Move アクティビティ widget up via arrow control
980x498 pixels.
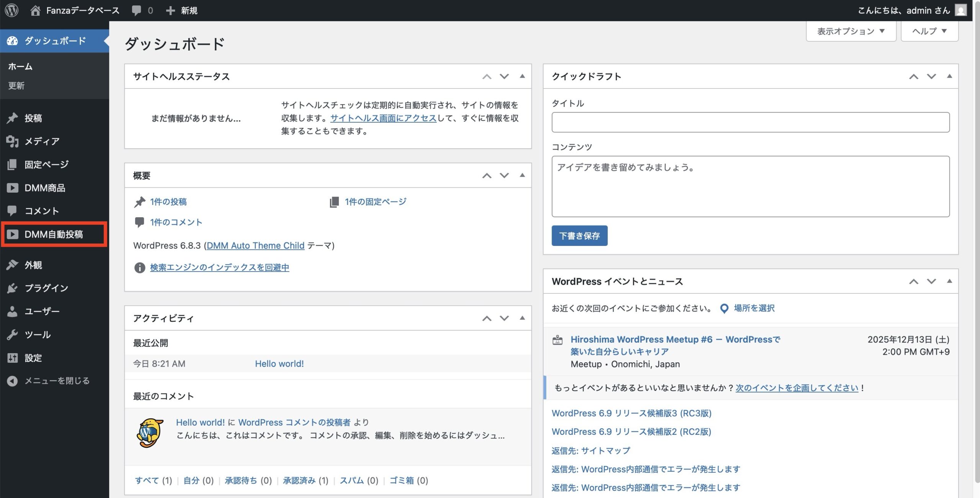click(x=487, y=318)
